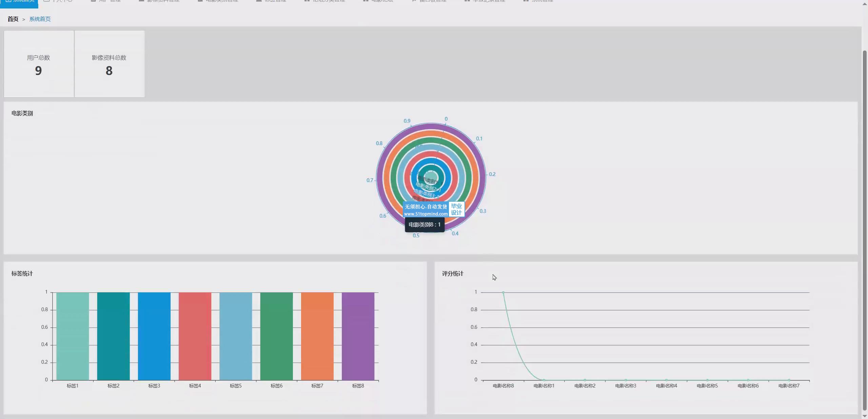Click the 电影名称7 data point on line chart
Screen dimensions: 868x419
coord(789,380)
